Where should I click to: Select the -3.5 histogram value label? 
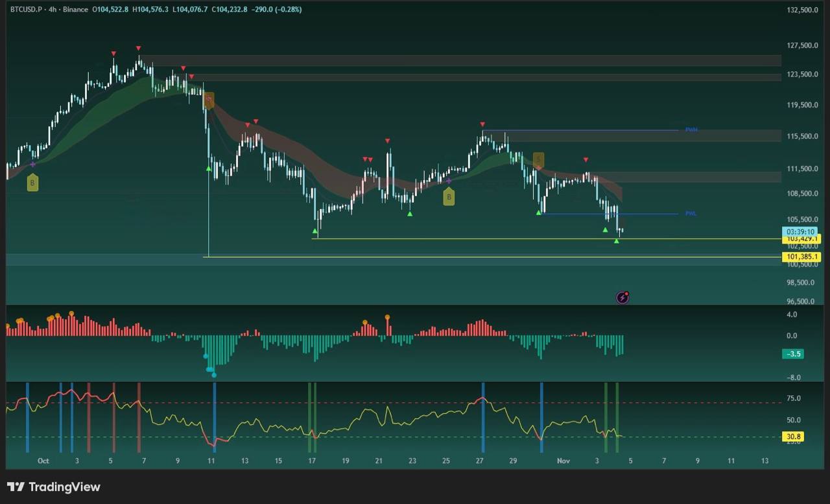click(x=794, y=354)
